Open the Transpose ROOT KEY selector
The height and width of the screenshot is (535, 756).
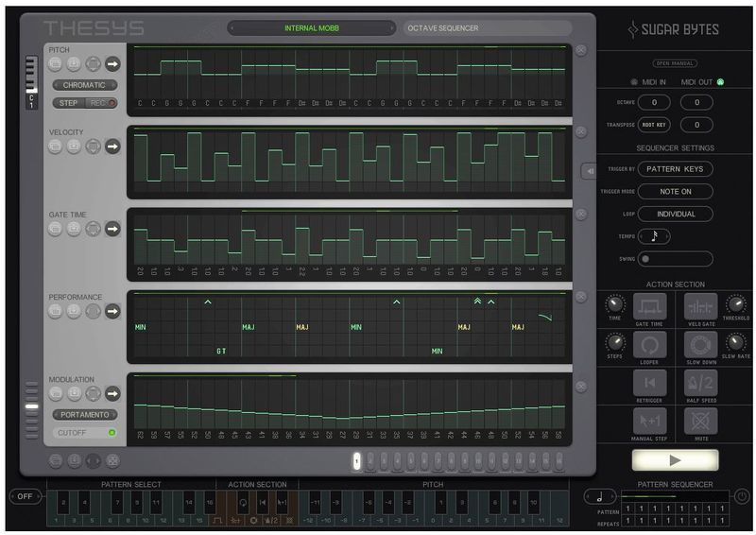point(654,125)
